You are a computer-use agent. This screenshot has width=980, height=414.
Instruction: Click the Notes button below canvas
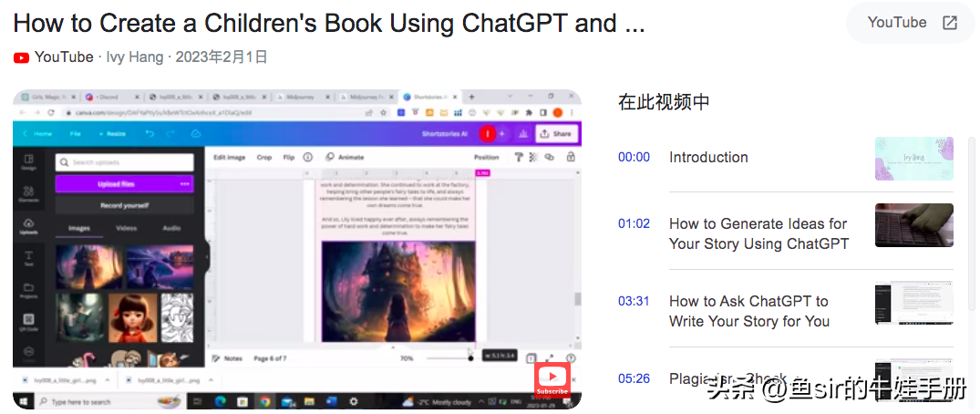[227, 358]
